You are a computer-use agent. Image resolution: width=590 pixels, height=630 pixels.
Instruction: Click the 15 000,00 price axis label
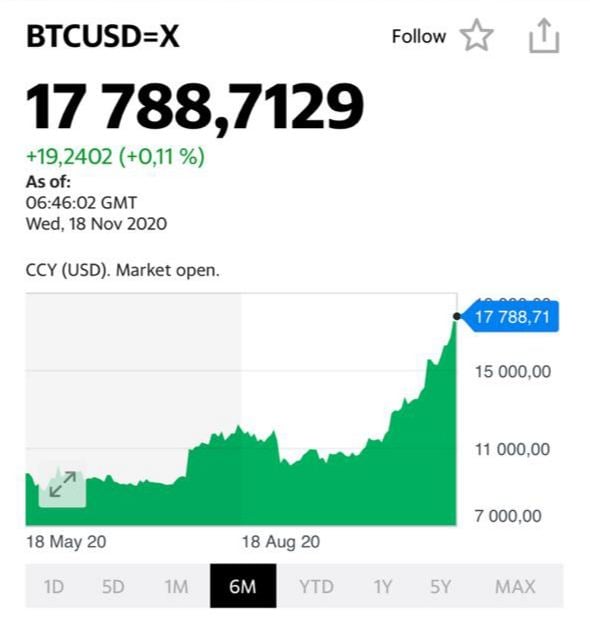(x=513, y=372)
